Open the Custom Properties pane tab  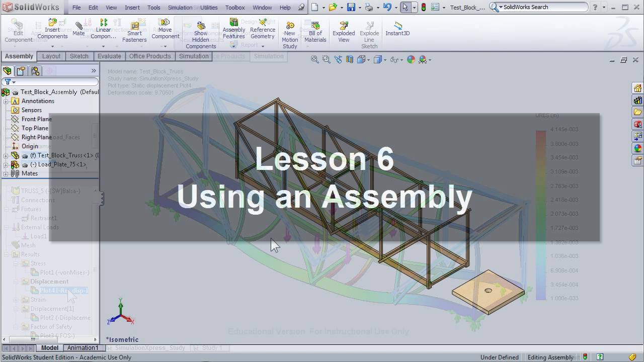(x=637, y=160)
